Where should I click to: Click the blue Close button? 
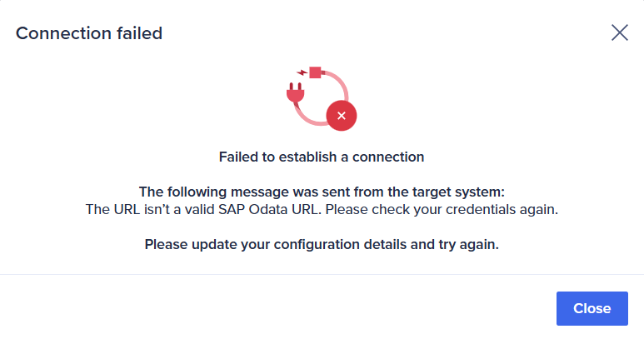coord(592,308)
